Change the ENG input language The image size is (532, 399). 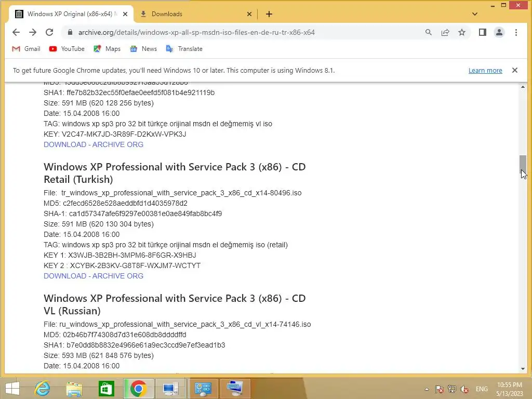(482, 389)
